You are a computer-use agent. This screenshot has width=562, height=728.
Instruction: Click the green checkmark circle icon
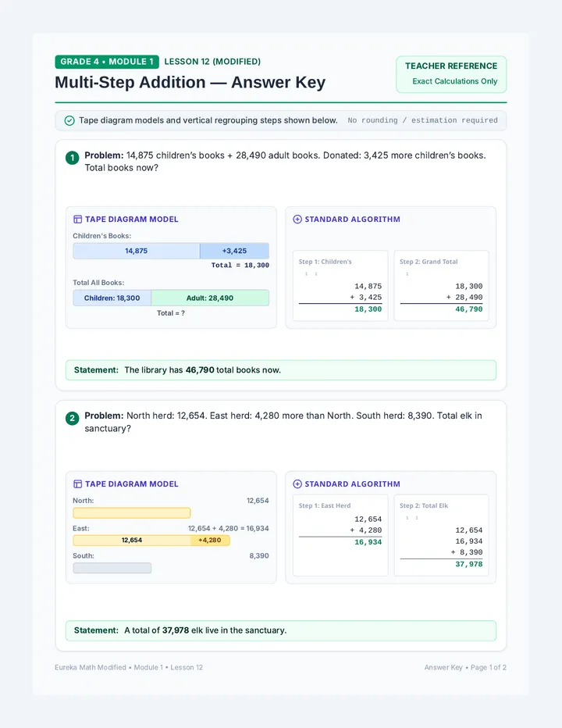pos(69,121)
